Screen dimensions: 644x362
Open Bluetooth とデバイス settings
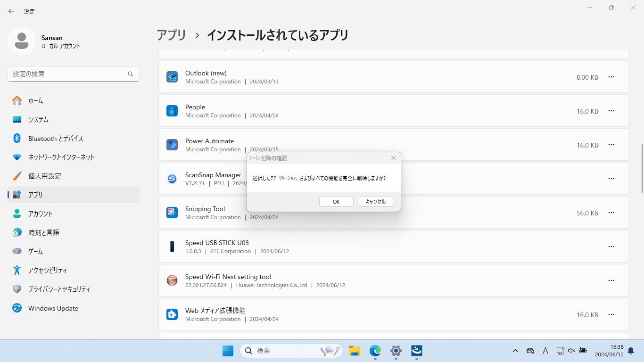[x=74, y=138]
